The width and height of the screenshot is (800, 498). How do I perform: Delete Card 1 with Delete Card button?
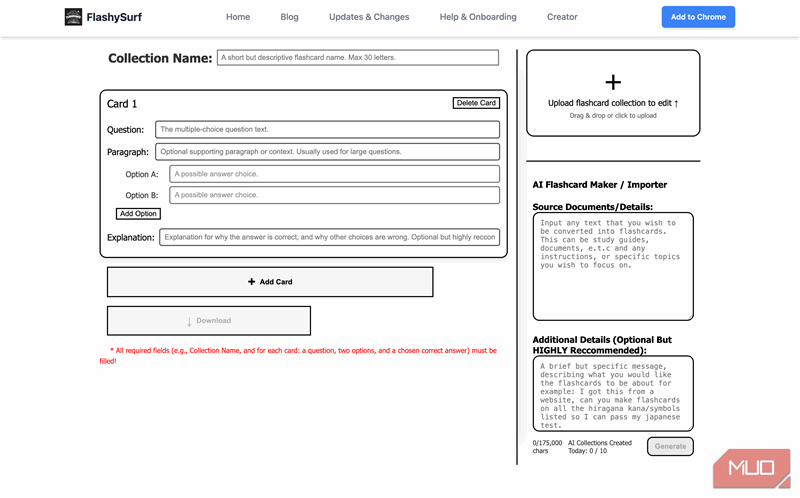tap(476, 103)
